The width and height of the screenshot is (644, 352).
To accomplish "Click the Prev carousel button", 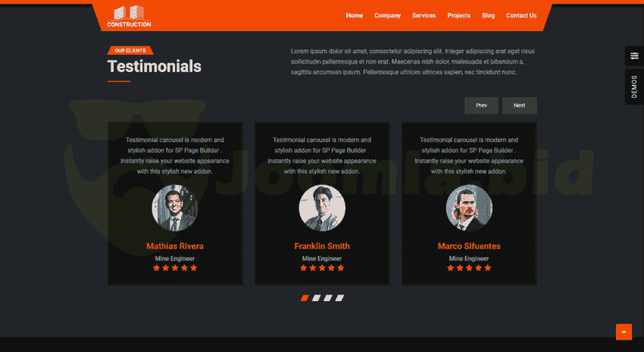I will point(481,105).
